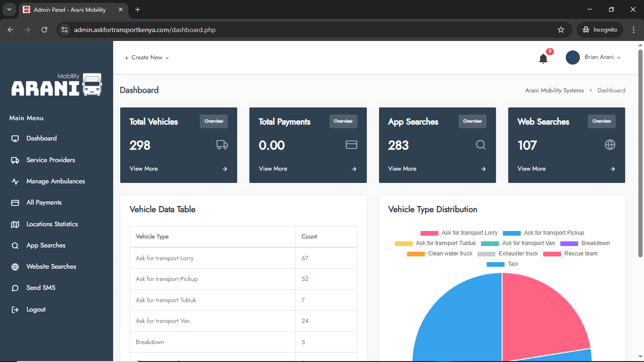Click the Arani Mobility logo
This screenshot has height=362, width=644.
[57, 85]
